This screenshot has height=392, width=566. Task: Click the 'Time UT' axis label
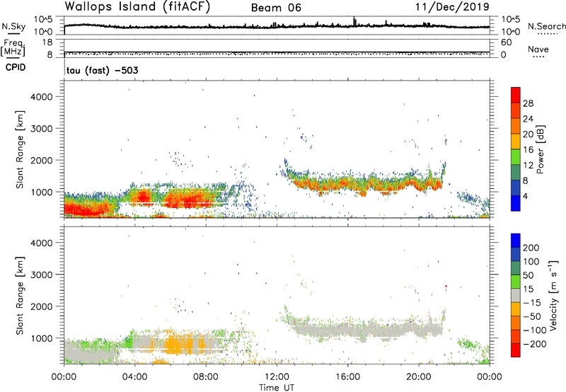pyautogui.click(x=277, y=388)
